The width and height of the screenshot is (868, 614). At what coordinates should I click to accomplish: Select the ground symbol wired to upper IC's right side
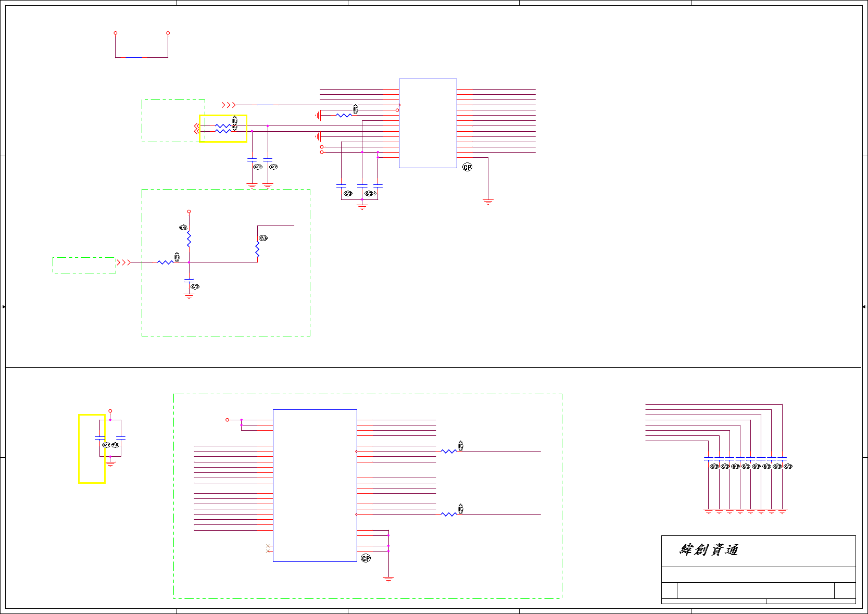[x=488, y=202]
